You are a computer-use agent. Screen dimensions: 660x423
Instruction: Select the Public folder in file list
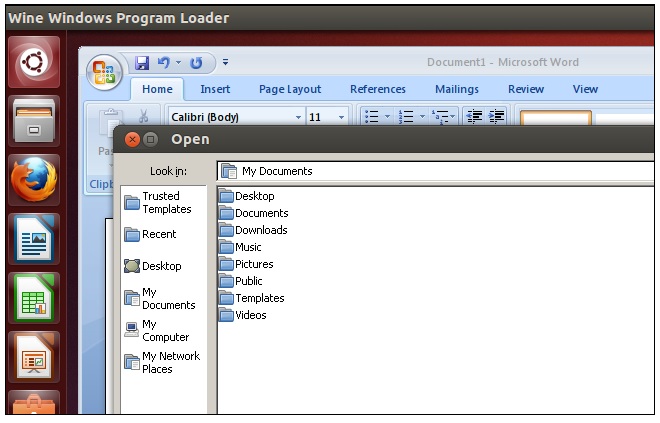tap(241, 281)
